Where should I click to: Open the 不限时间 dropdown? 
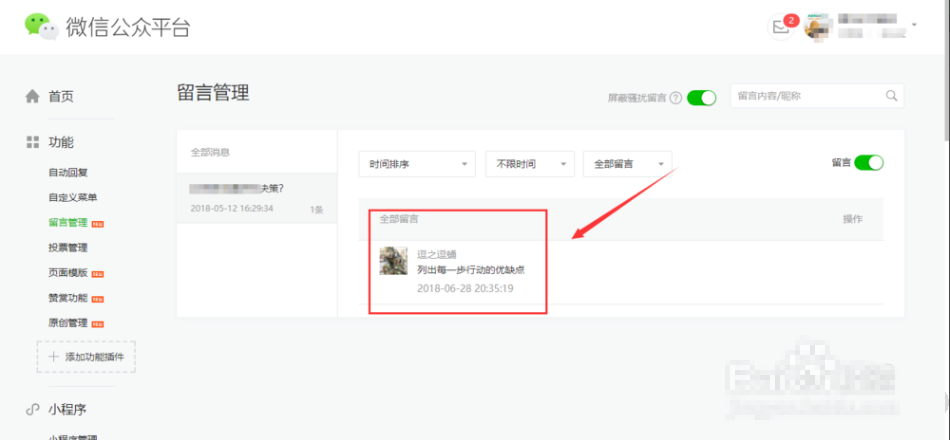coord(530,164)
